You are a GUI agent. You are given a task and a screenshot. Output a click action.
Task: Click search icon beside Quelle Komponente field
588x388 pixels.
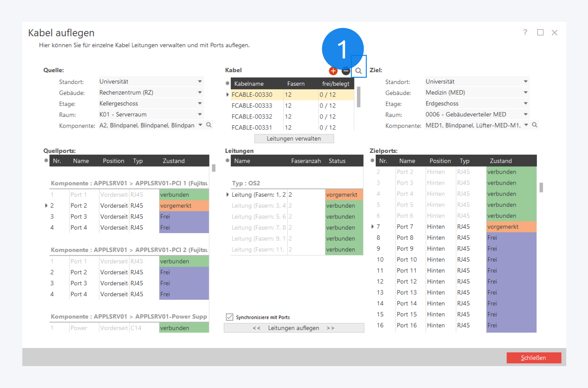point(209,125)
